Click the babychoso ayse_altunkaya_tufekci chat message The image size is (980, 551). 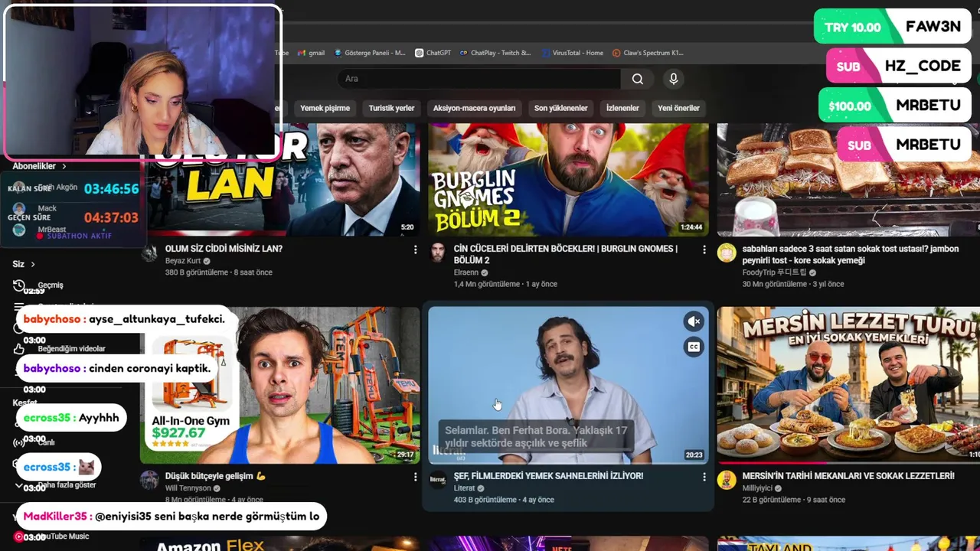click(124, 319)
